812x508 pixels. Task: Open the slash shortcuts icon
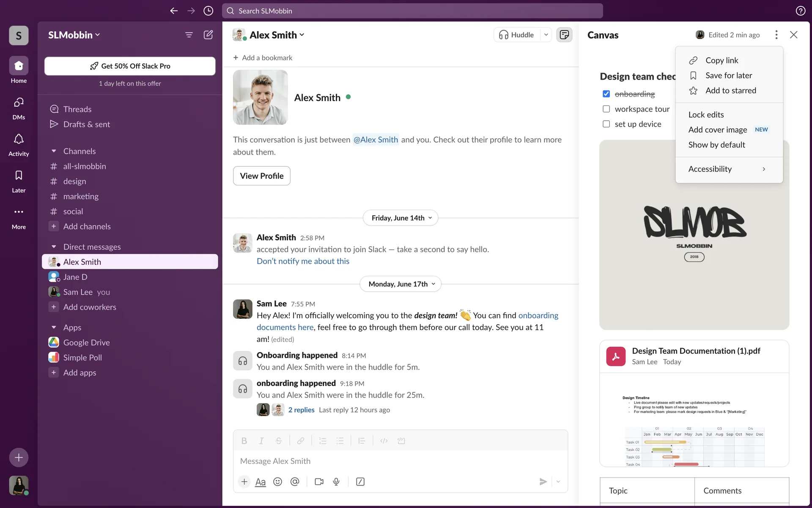(x=360, y=482)
